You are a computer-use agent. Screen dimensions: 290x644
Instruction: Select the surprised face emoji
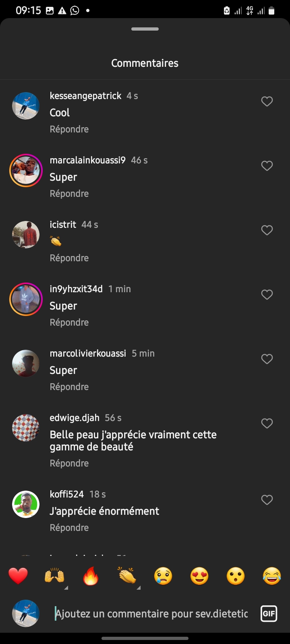[x=236, y=576]
